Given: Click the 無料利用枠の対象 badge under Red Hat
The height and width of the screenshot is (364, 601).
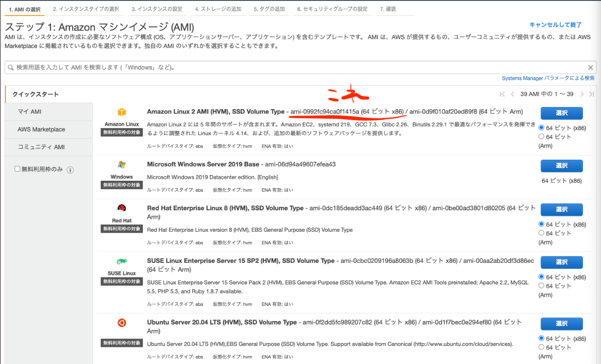Looking at the screenshot, I should pos(122,229).
